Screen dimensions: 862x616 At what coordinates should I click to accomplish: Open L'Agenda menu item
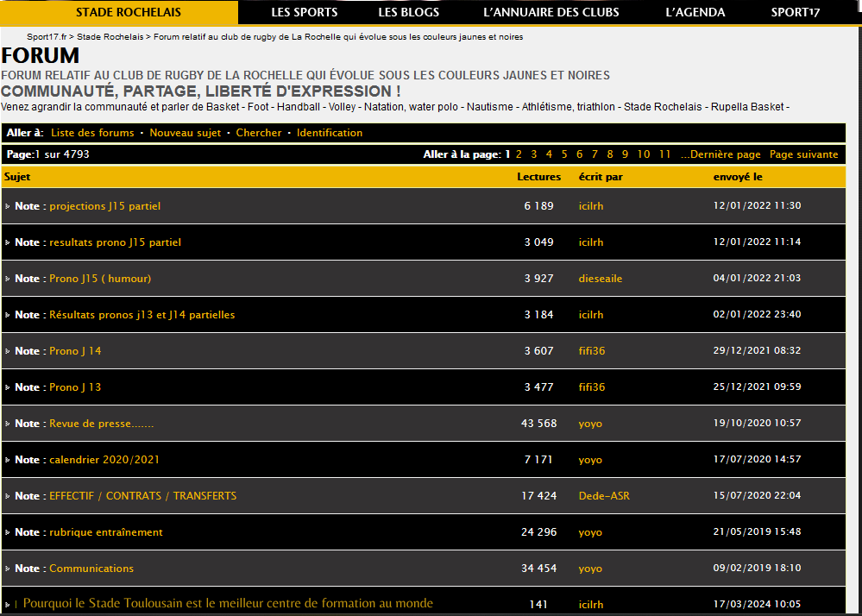pos(695,12)
